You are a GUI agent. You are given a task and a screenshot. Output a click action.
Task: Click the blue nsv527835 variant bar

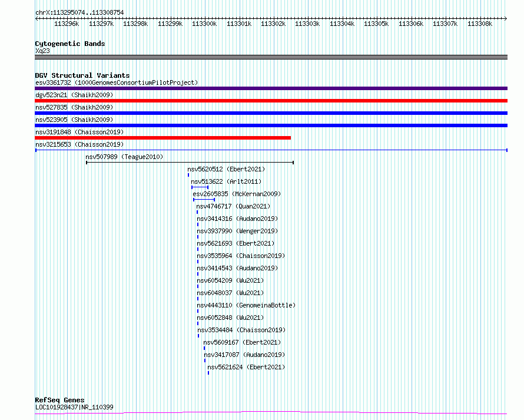pyautogui.click(x=271, y=113)
